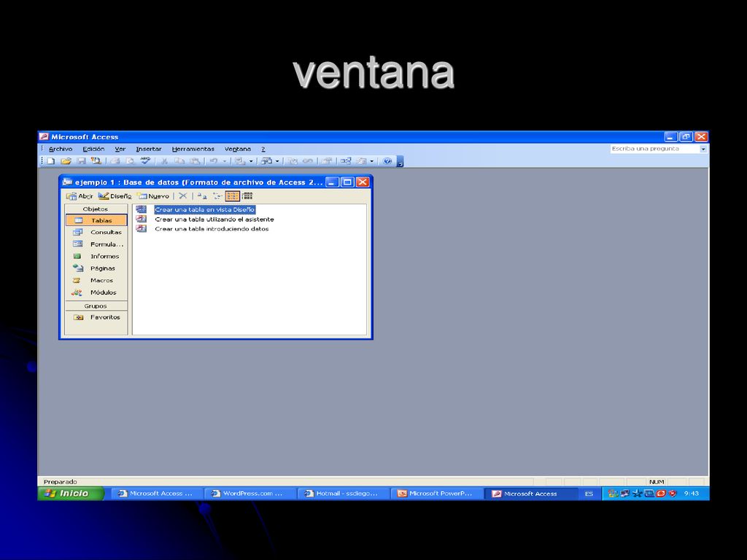The height and width of the screenshot is (560, 747).
Task: Click the Save floppy disk icon
Action: pos(82,161)
